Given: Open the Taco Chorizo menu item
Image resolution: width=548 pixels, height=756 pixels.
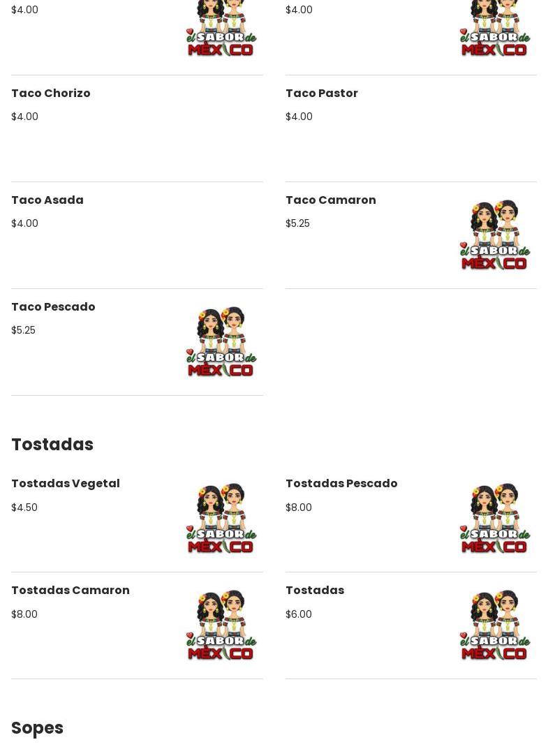Looking at the screenshot, I should tap(50, 93).
